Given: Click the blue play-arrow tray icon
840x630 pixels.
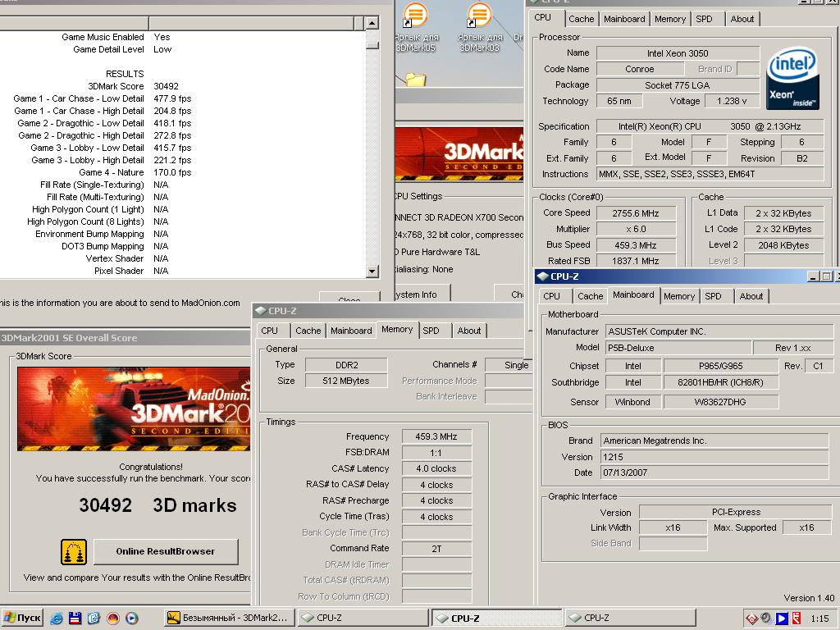Looking at the screenshot, I should tap(782, 619).
